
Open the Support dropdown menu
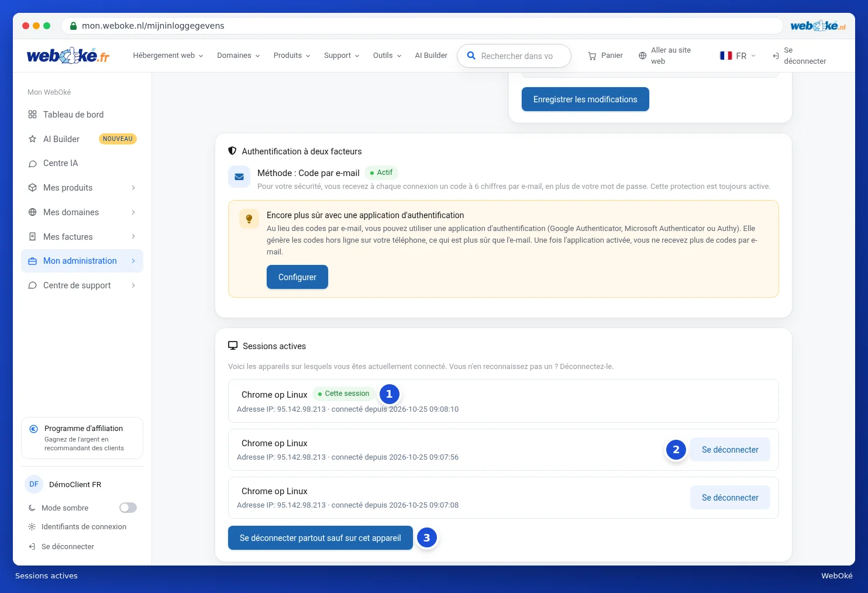[342, 56]
